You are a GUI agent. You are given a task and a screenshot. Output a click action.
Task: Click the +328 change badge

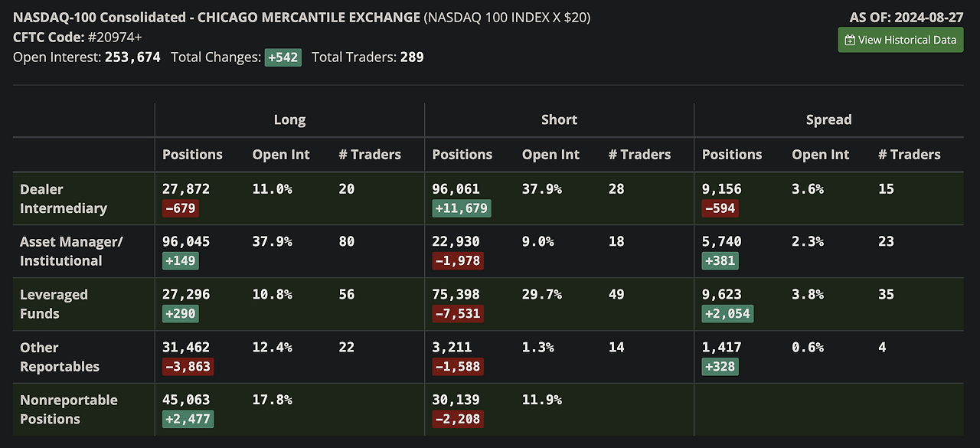(x=720, y=367)
